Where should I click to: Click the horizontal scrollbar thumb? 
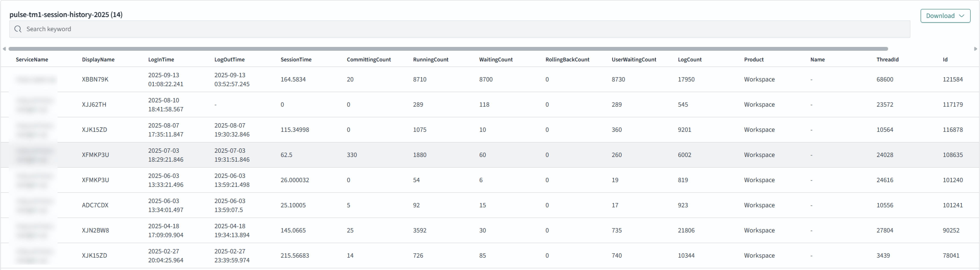pyautogui.click(x=448, y=49)
